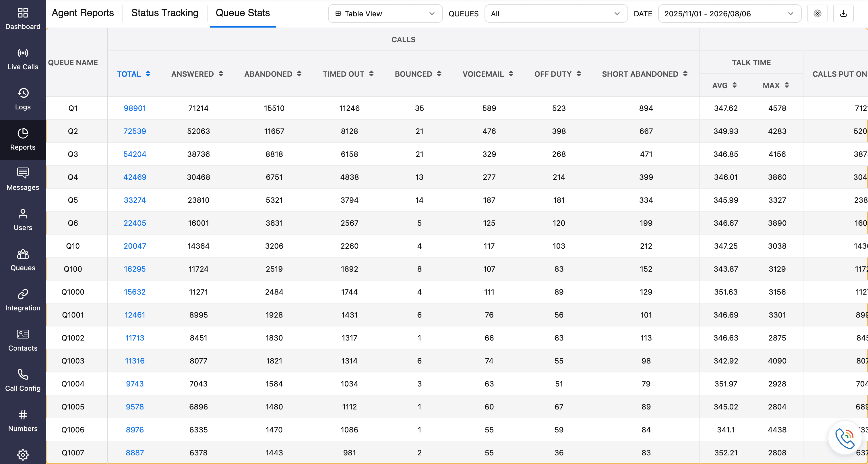Click the floating phone dialer icon
The width and height of the screenshot is (868, 464).
(845, 438)
